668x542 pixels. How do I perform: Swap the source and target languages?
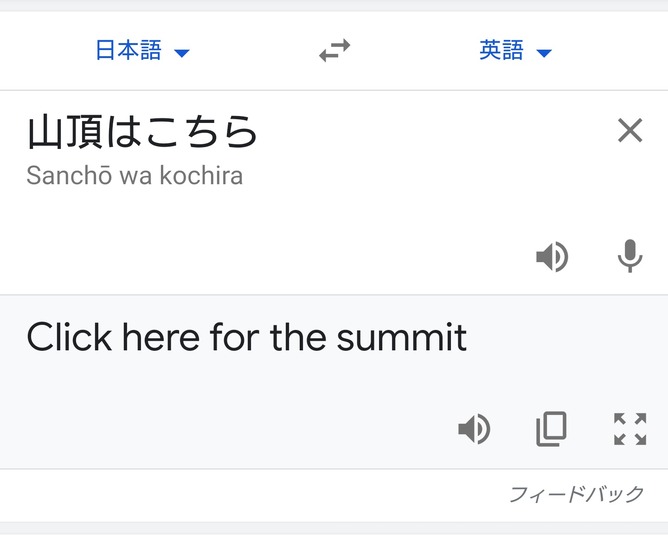pos(334,52)
